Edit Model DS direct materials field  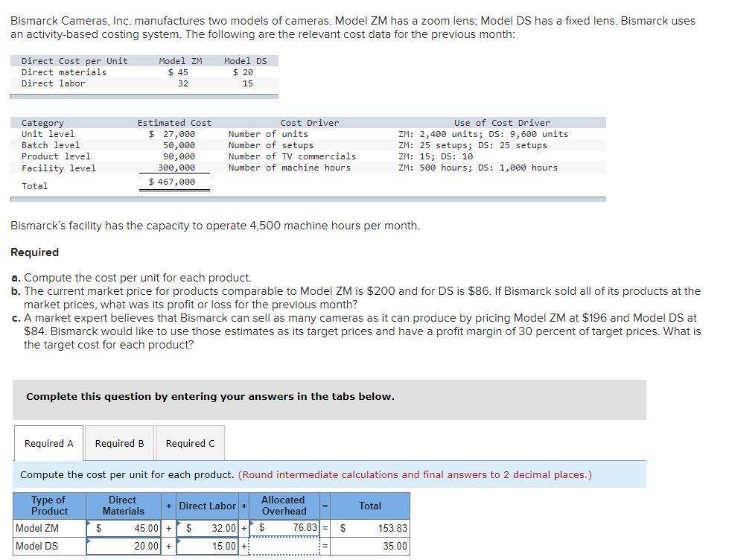(x=124, y=546)
